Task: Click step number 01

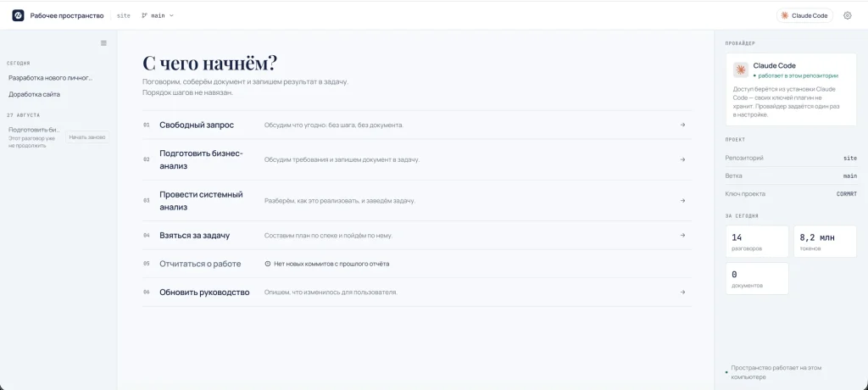Action: coord(146,125)
